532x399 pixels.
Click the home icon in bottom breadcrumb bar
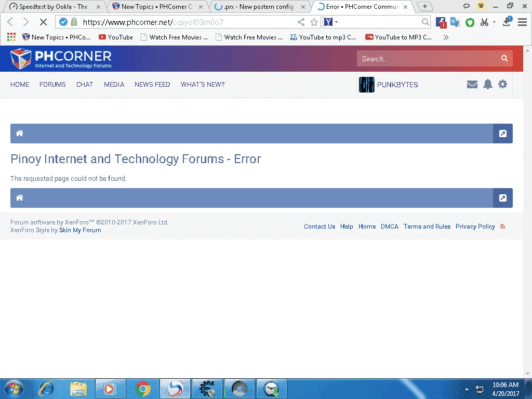click(x=19, y=198)
